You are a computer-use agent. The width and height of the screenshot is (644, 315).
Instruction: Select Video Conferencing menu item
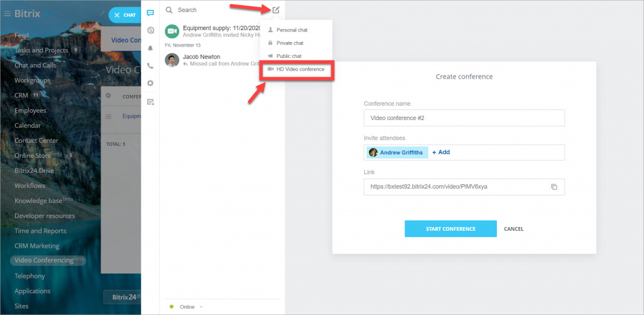tap(48, 260)
